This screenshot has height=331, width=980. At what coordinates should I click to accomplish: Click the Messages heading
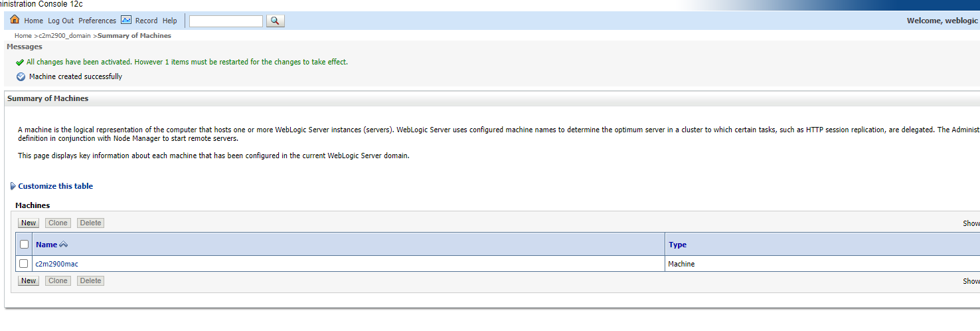[25, 47]
